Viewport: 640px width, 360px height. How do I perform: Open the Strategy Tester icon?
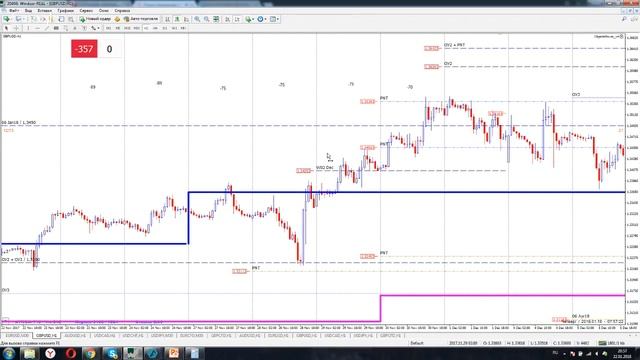[x=71, y=19]
